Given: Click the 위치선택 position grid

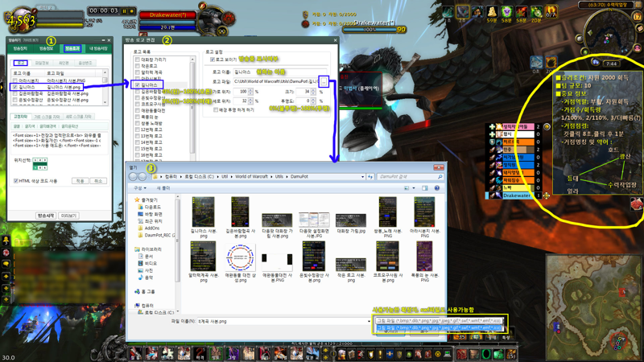Looking at the screenshot, I should (39, 164).
